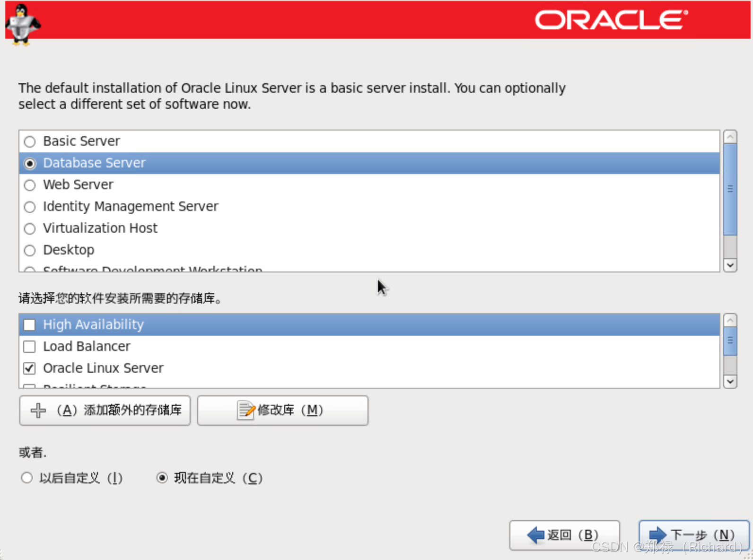
Task: Click the 添加额外的存储库 (A) button
Action: [105, 410]
